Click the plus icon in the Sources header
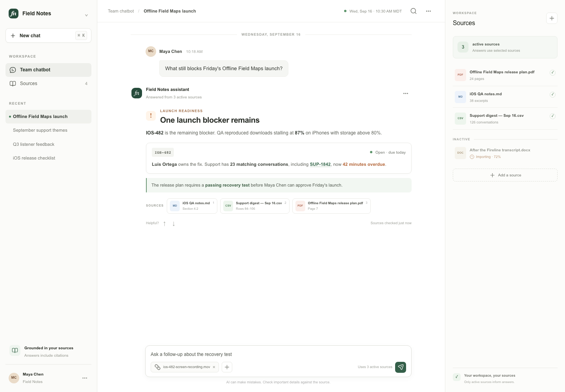Viewport: 565px width, 392px height. pyautogui.click(x=552, y=18)
